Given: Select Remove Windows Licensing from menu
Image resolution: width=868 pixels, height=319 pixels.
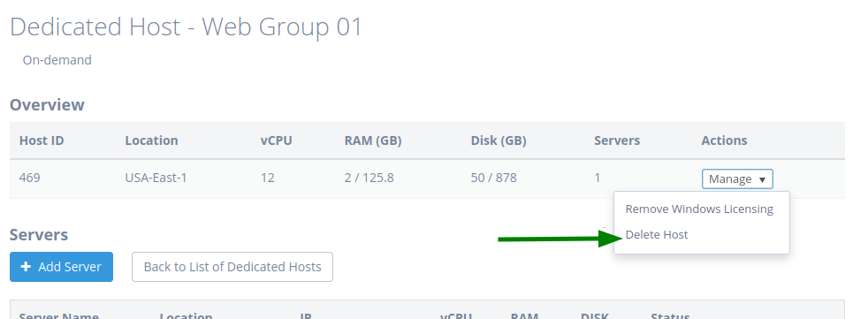Looking at the screenshot, I should (699, 209).
